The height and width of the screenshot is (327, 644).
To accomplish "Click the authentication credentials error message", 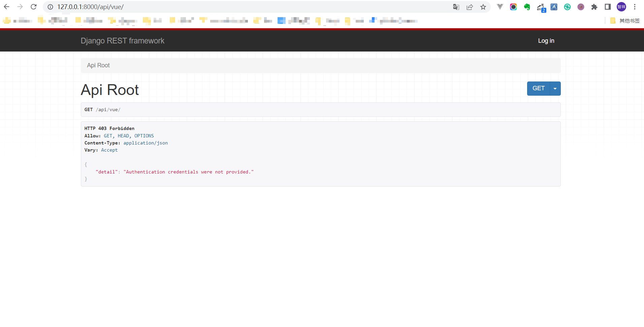I will (x=189, y=172).
